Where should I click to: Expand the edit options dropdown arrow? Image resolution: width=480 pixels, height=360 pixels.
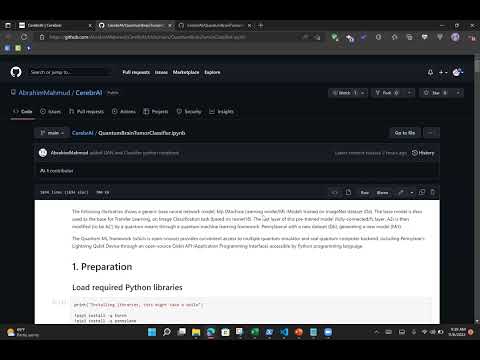(x=412, y=192)
